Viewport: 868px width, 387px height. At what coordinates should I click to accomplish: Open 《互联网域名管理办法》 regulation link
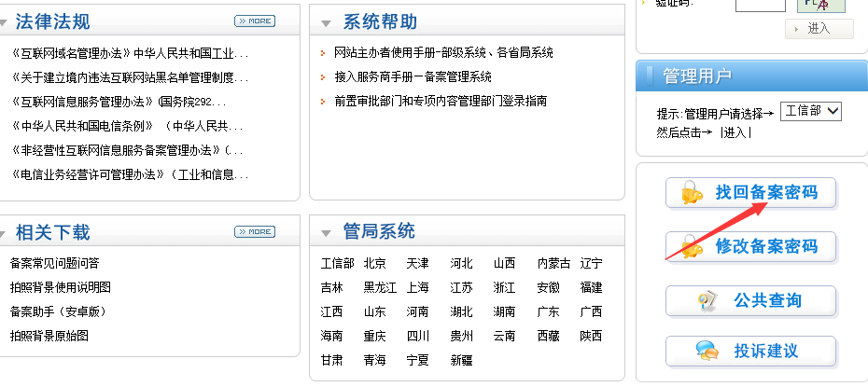(x=130, y=53)
